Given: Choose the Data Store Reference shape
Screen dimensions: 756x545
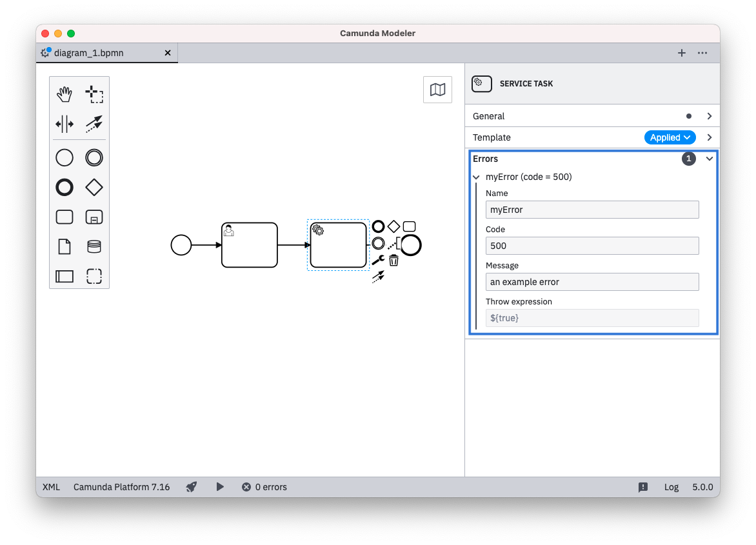Looking at the screenshot, I should click(x=94, y=247).
